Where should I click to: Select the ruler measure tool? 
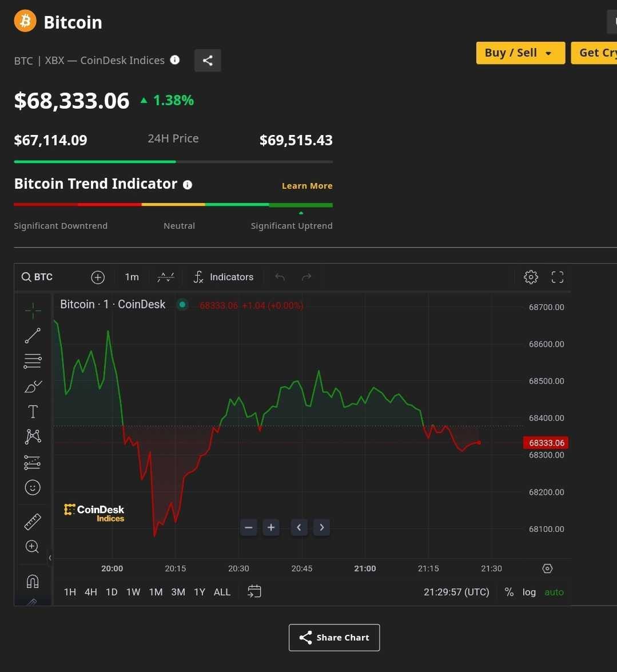coord(33,521)
